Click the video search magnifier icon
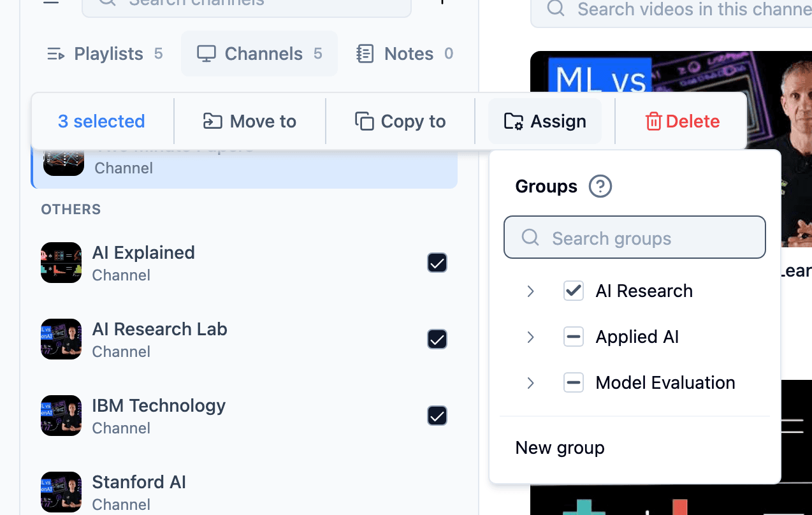This screenshot has width=812, height=515. point(556,8)
